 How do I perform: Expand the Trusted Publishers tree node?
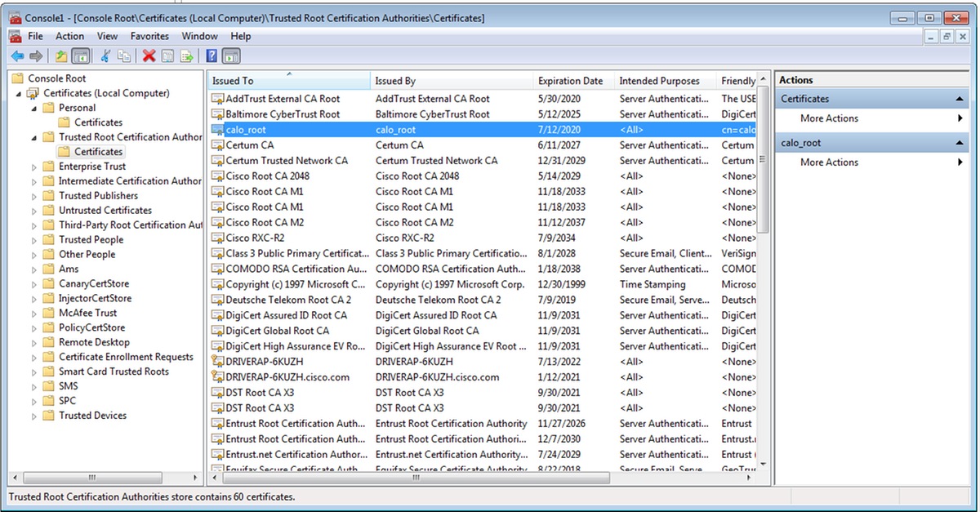(x=34, y=196)
